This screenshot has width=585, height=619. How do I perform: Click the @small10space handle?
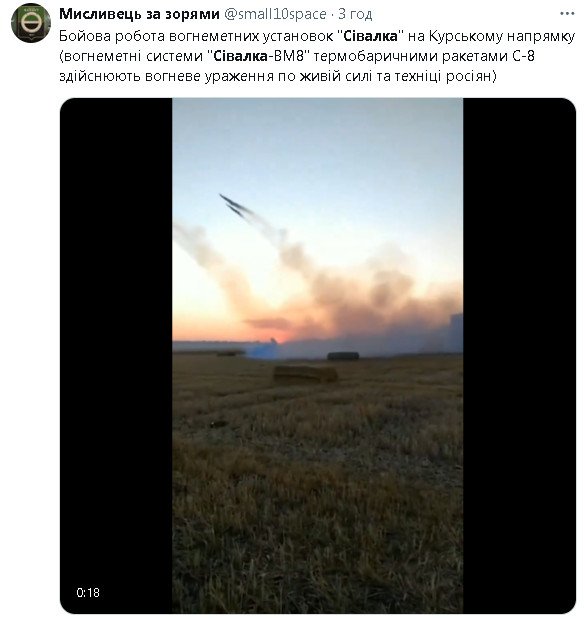click(275, 14)
